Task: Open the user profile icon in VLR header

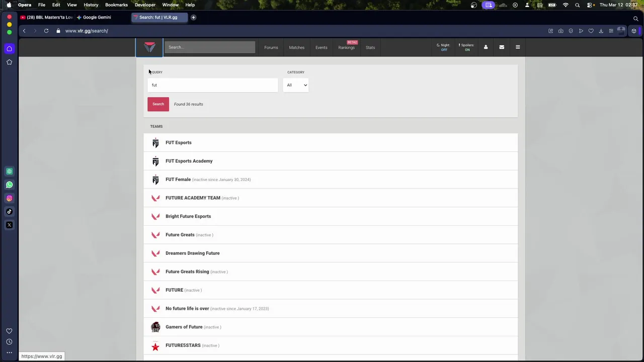Action: 486,47
